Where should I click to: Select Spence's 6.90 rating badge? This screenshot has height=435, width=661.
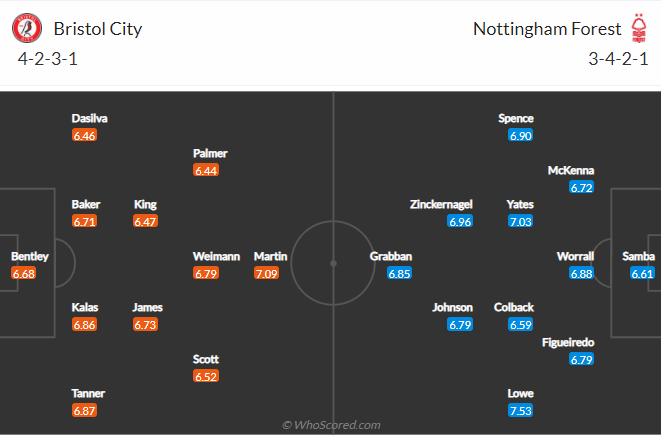[x=521, y=135]
